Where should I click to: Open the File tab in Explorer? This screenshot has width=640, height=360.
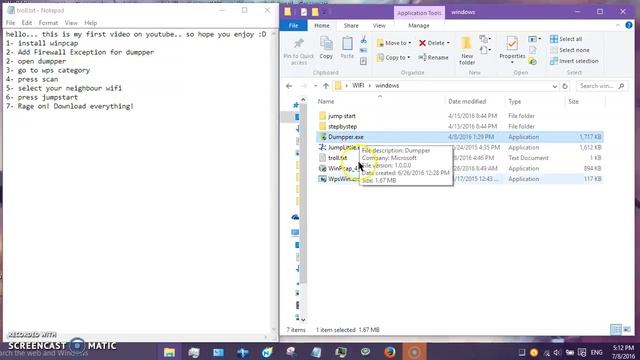293,25
